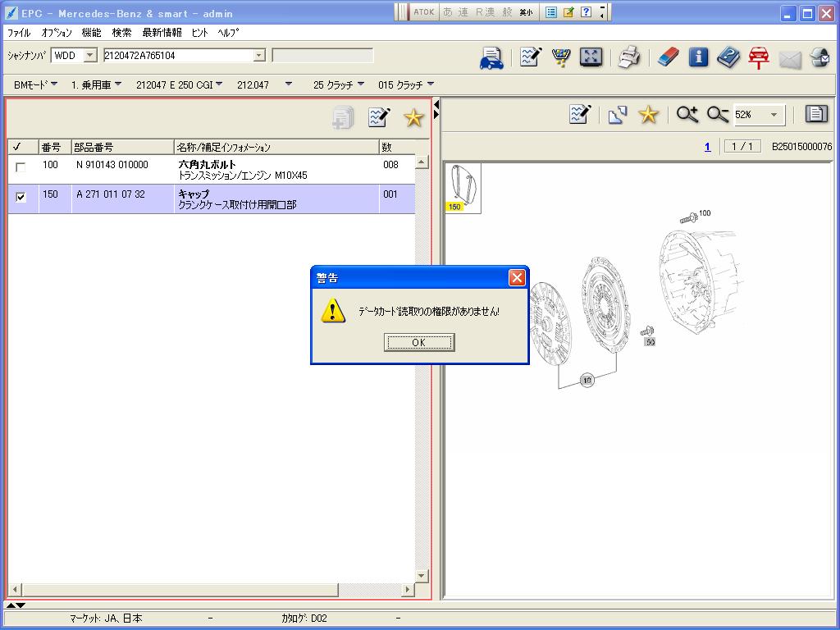This screenshot has height=630, width=840.
Task: Open the ヒント menu
Action: tap(200, 33)
